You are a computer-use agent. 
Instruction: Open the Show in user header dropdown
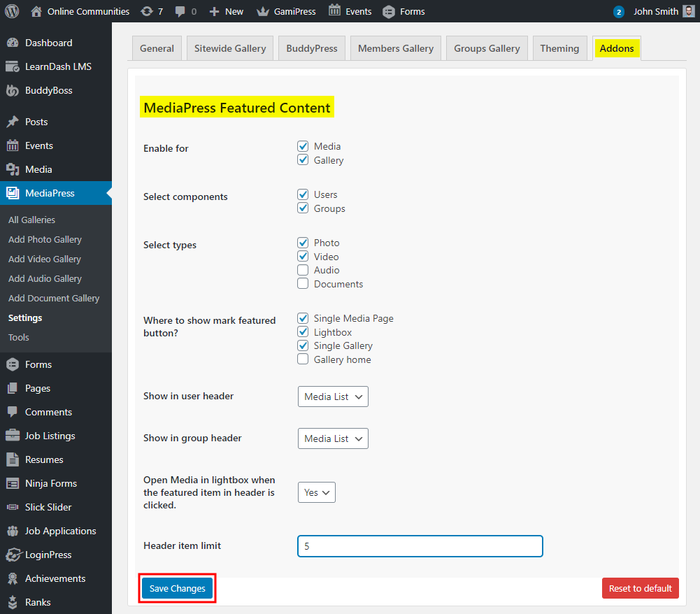coord(333,397)
